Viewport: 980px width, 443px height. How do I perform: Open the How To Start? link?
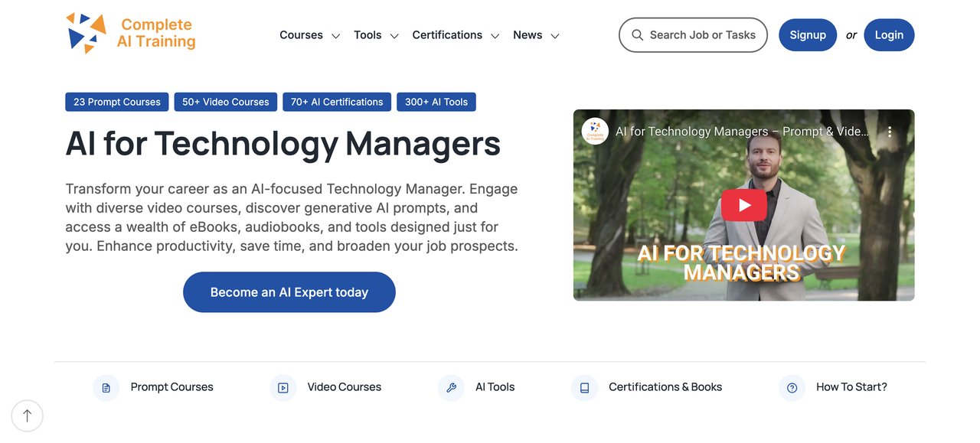point(852,387)
